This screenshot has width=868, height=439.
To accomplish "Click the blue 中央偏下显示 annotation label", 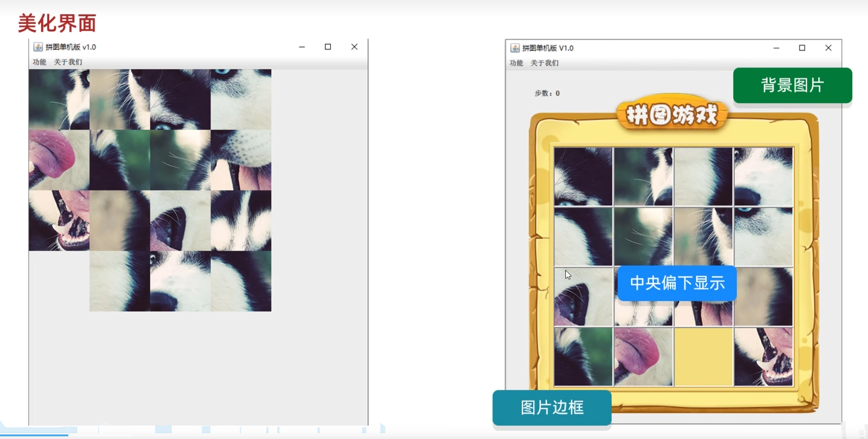I will pos(678,283).
